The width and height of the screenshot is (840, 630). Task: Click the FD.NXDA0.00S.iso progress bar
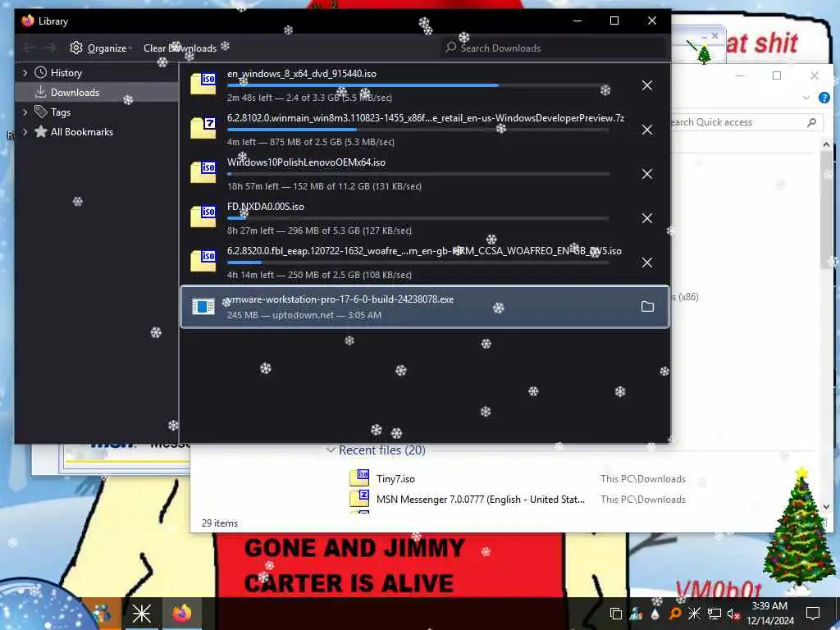pyautogui.click(x=418, y=218)
